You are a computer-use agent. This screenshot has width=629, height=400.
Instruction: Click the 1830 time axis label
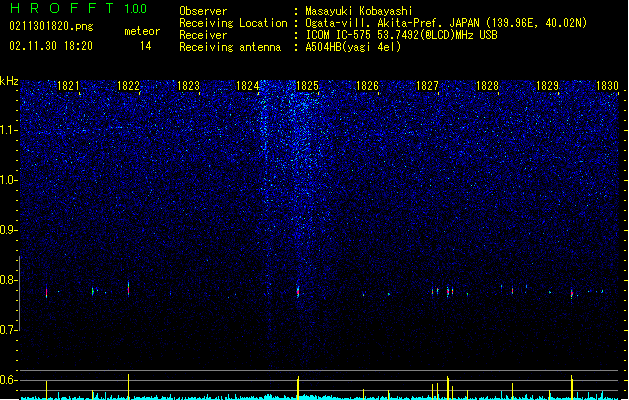[x=607, y=86]
